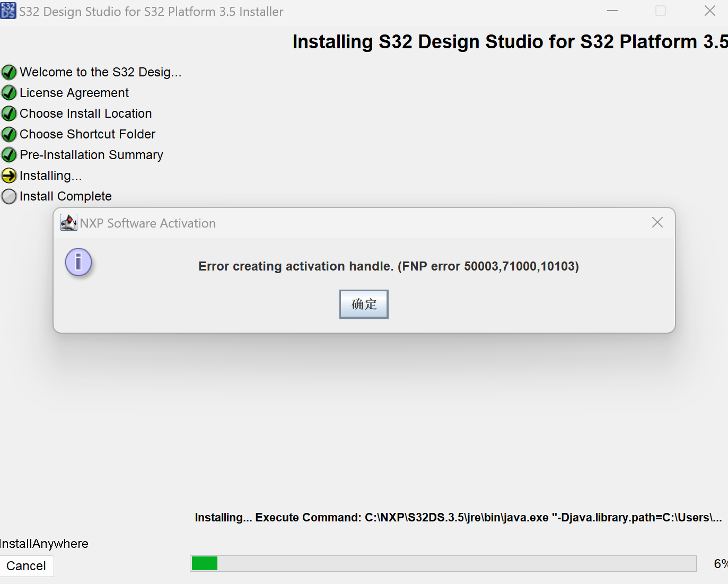Select the yellow arrow icon beside Installing step
The height and width of the screenshot is (584, 728).
pyautogui.click(x=8, y=175)
